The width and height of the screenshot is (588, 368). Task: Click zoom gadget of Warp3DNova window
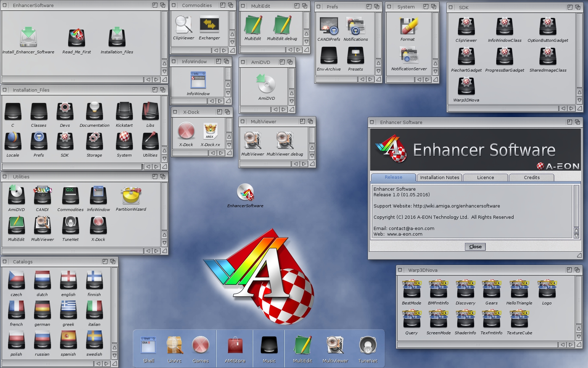click(569, 270)
